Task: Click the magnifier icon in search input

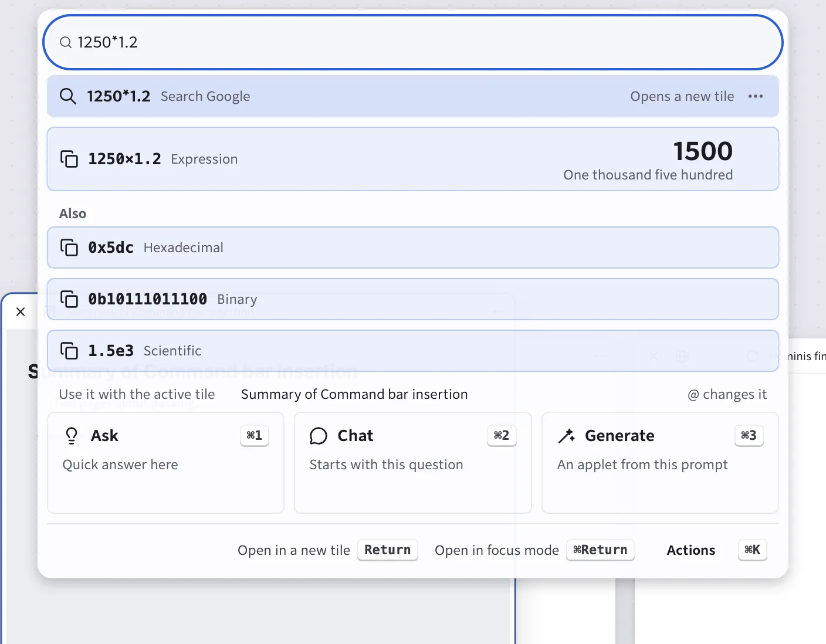Action: pos(66,43)
